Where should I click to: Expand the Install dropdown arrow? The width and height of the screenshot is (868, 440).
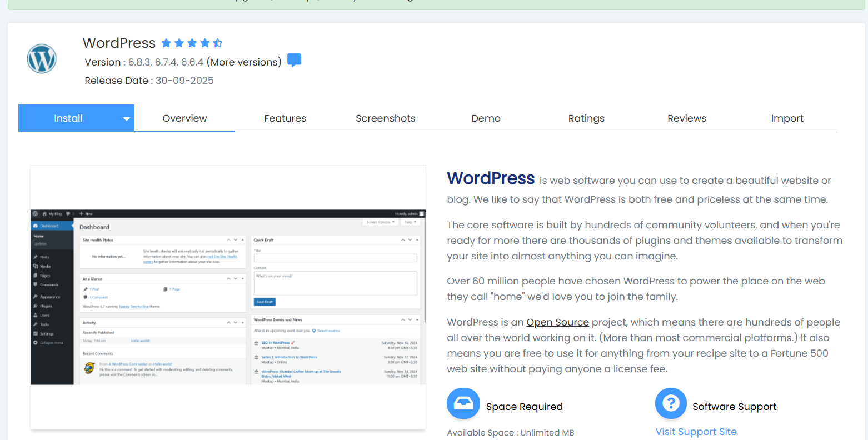pos(126,119)
